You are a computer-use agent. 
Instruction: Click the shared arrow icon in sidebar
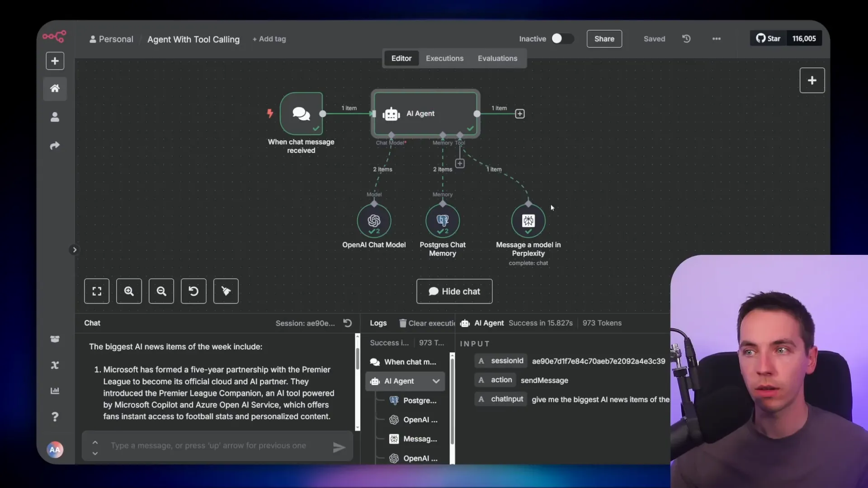[x=55, y=145]
